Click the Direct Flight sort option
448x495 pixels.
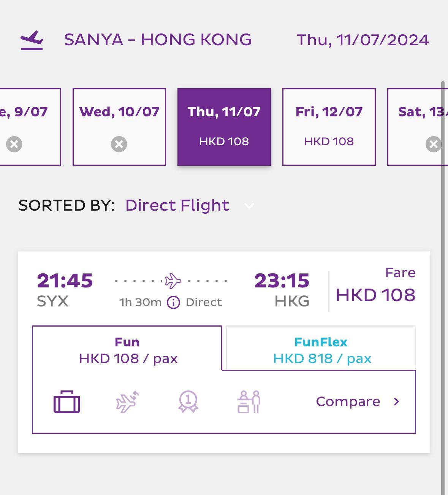[x=177, y=205]
